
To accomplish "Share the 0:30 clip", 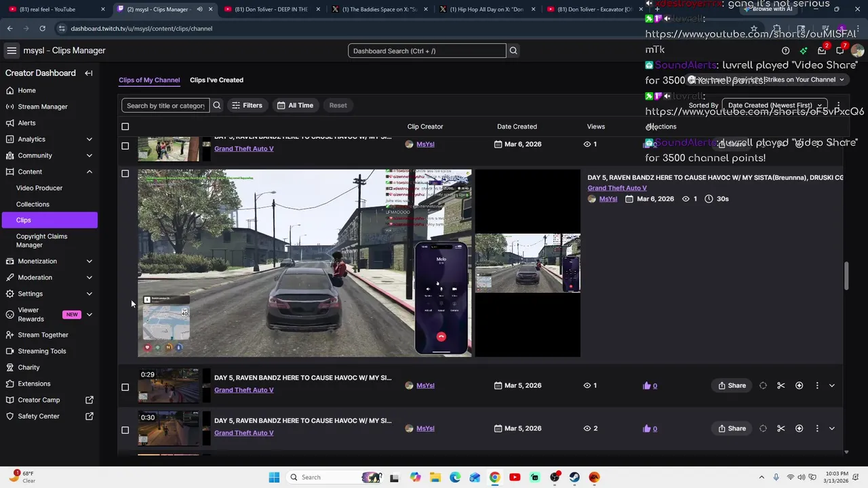I will (732, 428).
